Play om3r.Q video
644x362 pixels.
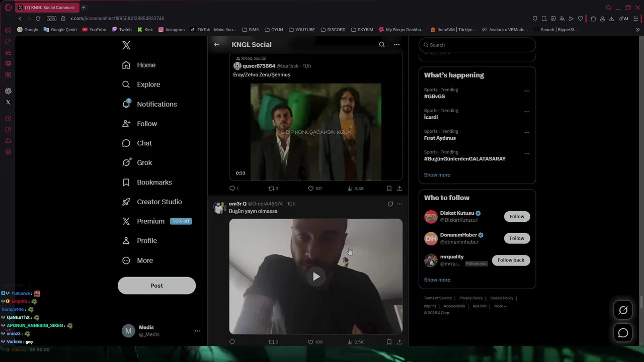tap(316, 277)
